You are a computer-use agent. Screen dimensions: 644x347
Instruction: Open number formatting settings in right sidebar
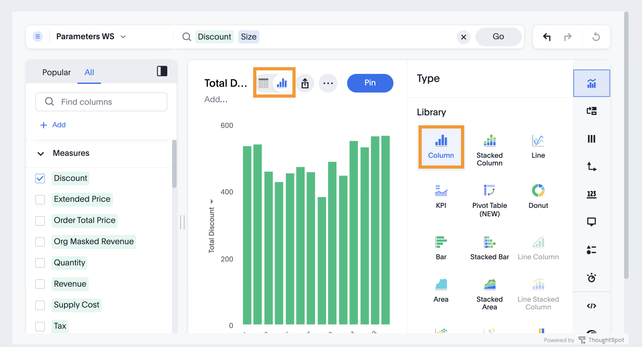pos(592,194)
